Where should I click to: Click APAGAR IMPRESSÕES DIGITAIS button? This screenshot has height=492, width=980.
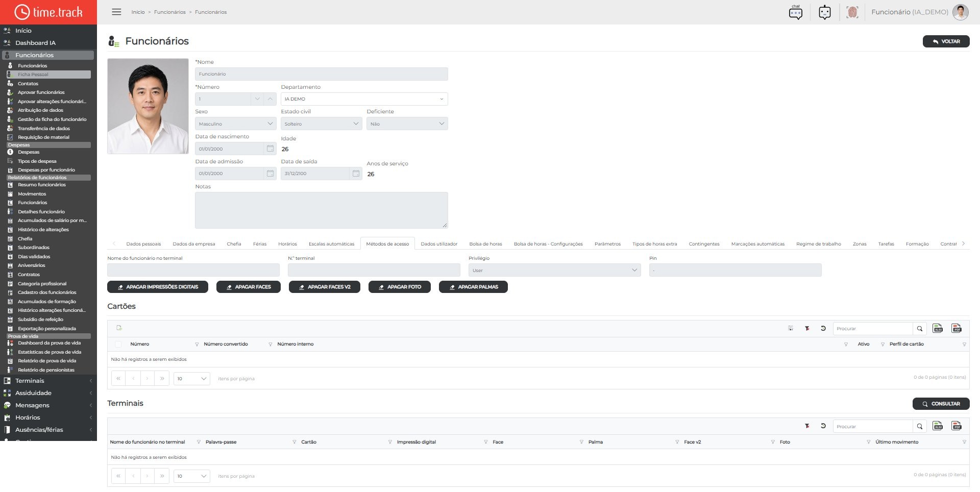click(158, 287)
